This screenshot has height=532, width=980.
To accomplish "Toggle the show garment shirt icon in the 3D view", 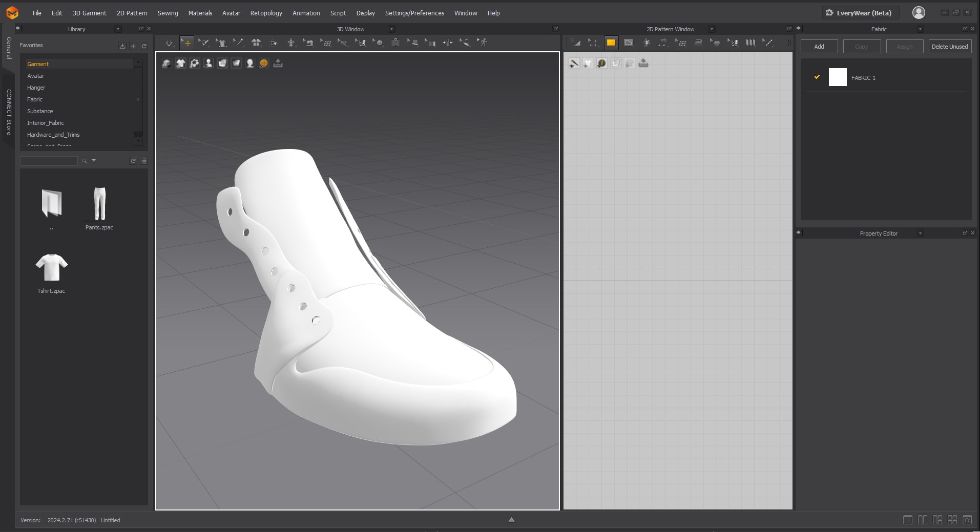I will point(181,63).
